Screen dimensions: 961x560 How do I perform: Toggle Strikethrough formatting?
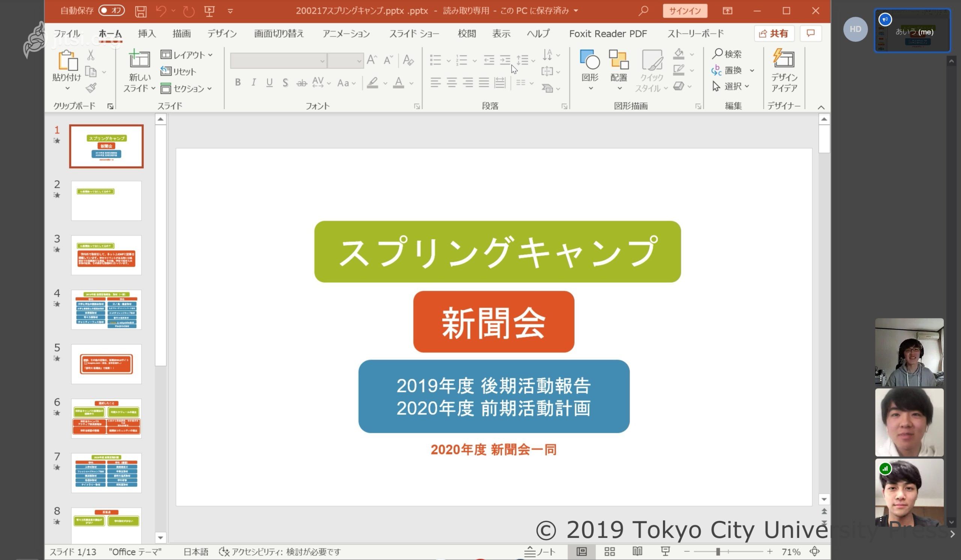point(302,83)
